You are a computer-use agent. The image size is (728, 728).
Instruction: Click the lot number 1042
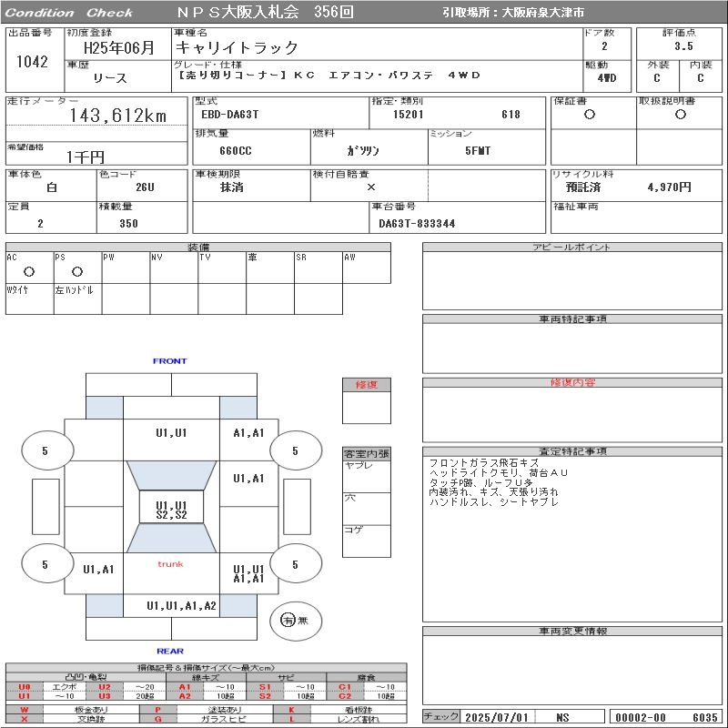point(32,62)
